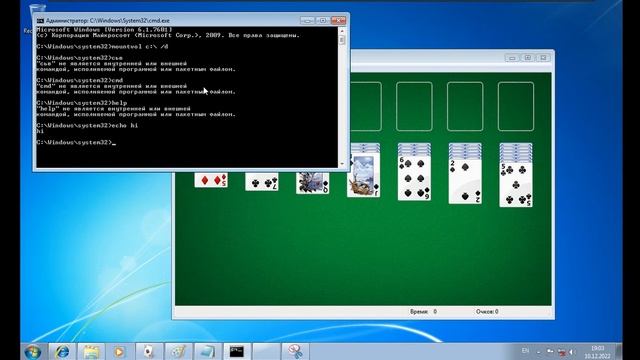Minimize the Solitaire window
Screen dimensions: 640x360
512,58
